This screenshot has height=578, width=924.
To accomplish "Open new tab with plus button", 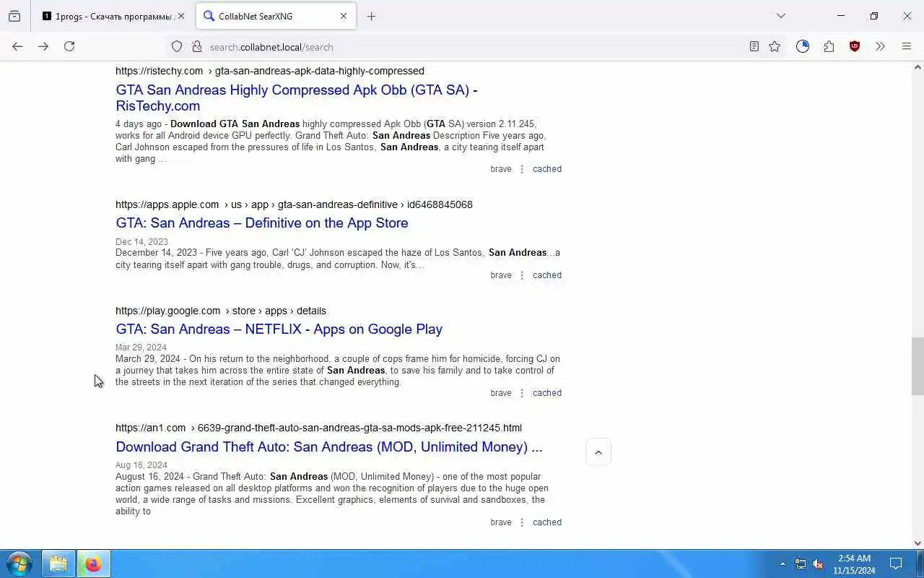I will 371,16.
